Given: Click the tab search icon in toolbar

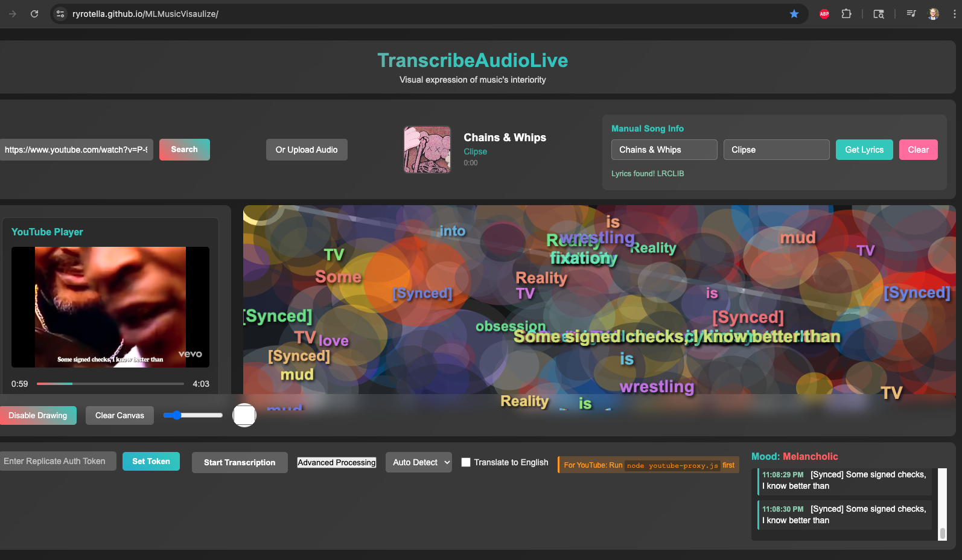Looking at the screenshot, I should point(879,14).
